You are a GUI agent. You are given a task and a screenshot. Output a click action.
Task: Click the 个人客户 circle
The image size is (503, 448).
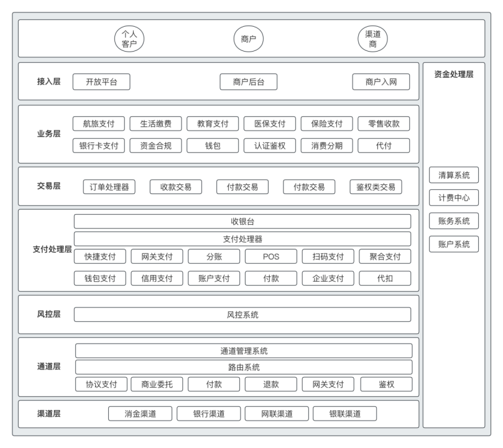[129, 39]
